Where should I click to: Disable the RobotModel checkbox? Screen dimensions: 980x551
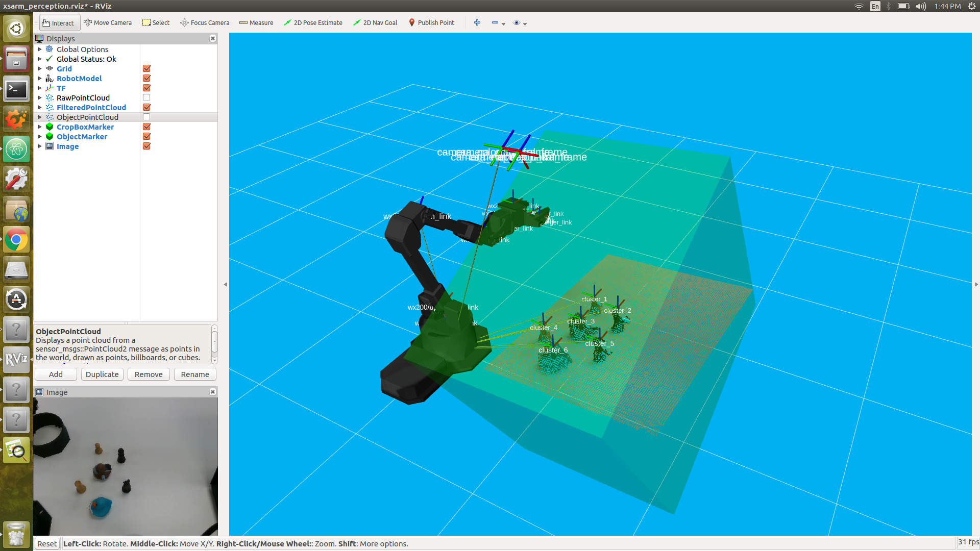(146, 79)
